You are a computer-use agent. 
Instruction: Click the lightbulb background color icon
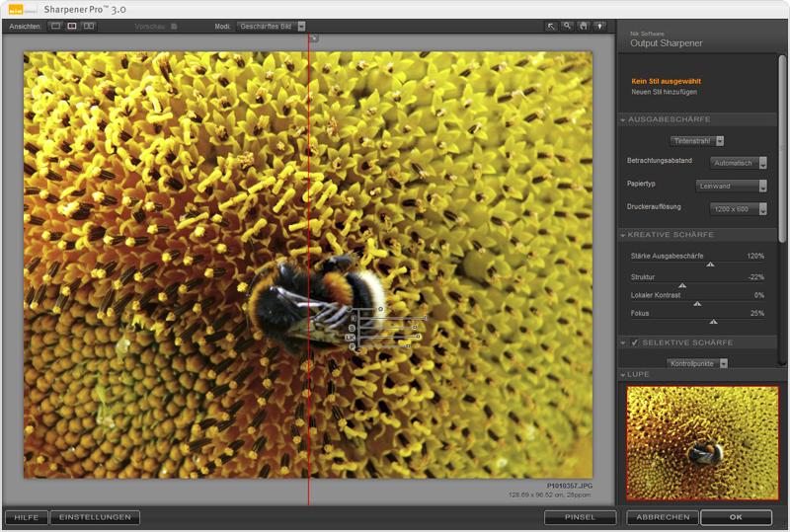tap(599, 27)
